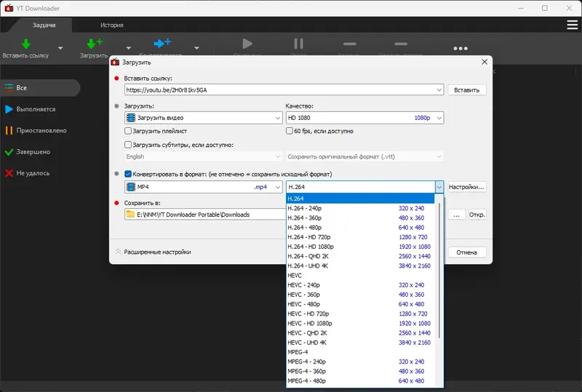Viewport: 582px width, 392px height.
Task: Uncheck the Convert to format checkbox
Action: click(x=128, y=175)
